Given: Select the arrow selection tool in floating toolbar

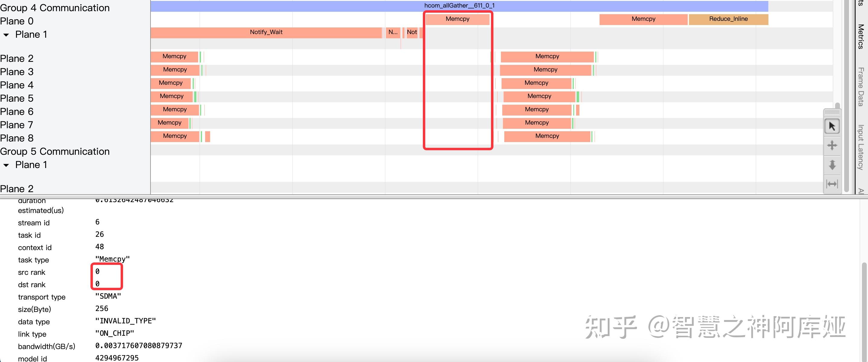Looking at the screenshot, I should pos(832,126).
